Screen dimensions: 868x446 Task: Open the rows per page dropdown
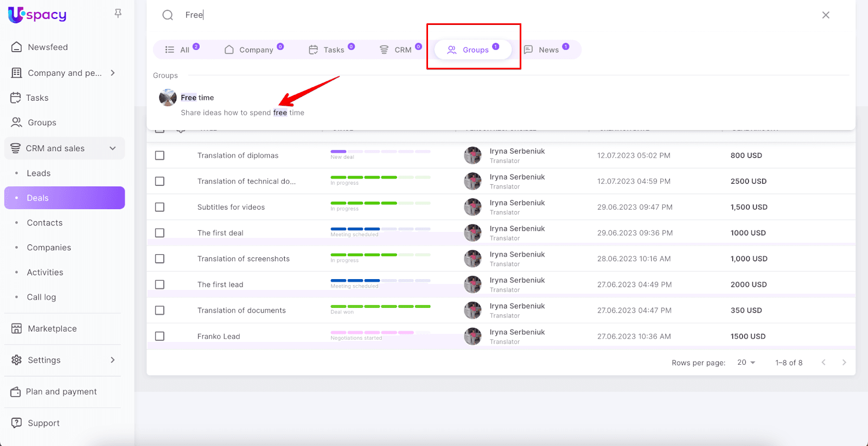coord(746,363)
